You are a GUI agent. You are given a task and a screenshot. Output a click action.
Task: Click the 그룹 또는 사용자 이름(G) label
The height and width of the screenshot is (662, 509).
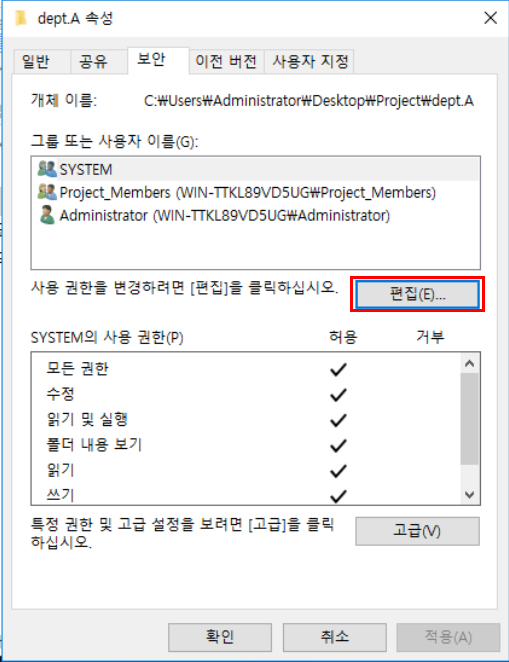tap(114, 141)
